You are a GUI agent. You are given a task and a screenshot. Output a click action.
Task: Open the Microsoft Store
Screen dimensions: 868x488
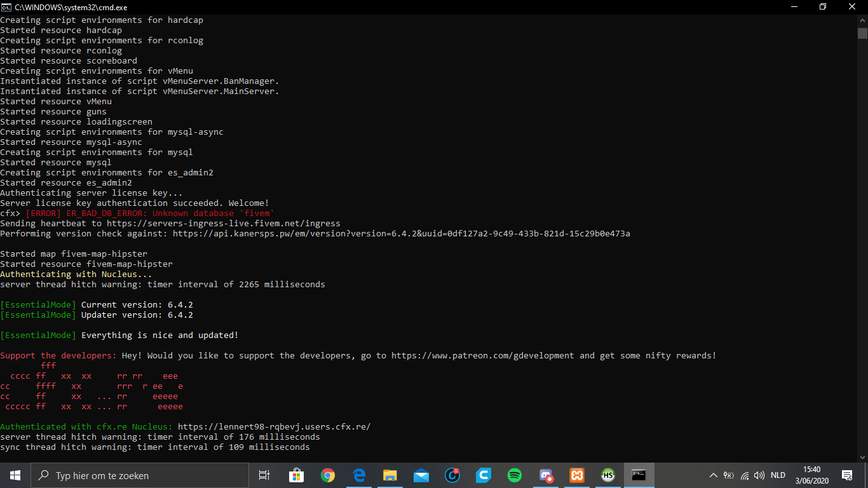click(x=297, y=475)
